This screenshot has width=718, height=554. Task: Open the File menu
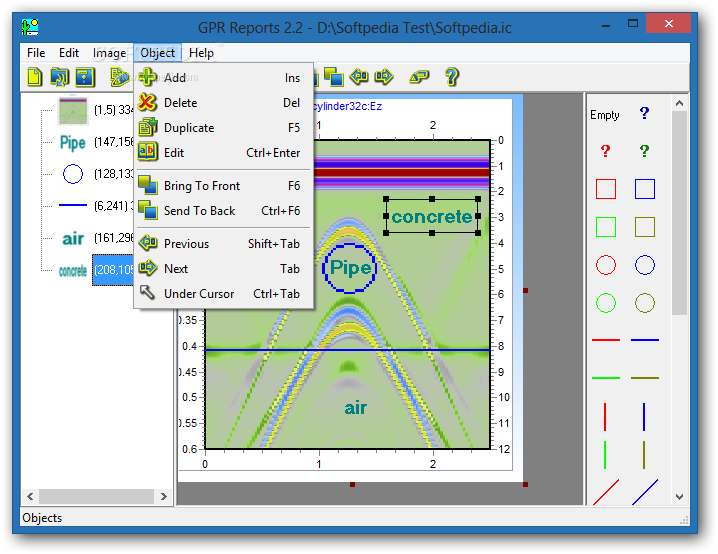36,53
